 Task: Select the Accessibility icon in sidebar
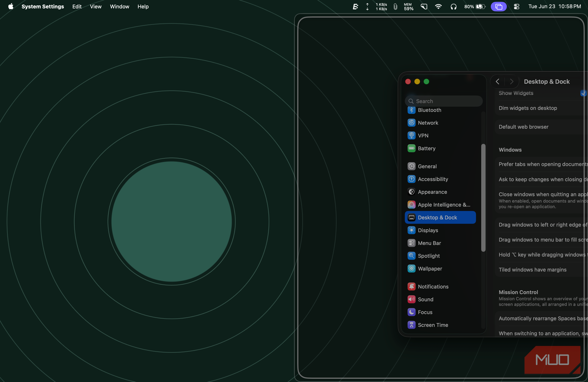(x=411, y=179)
